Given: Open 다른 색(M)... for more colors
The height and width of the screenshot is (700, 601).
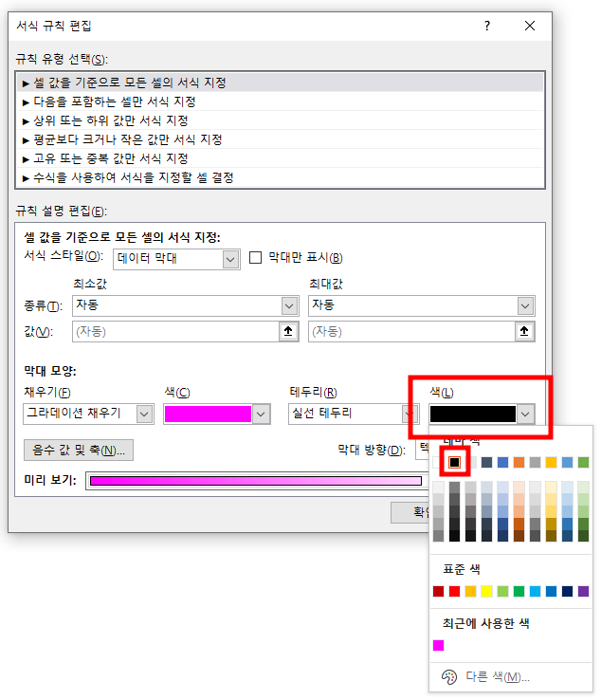Looking at the screenshot, I should click(x=498, y=677).
